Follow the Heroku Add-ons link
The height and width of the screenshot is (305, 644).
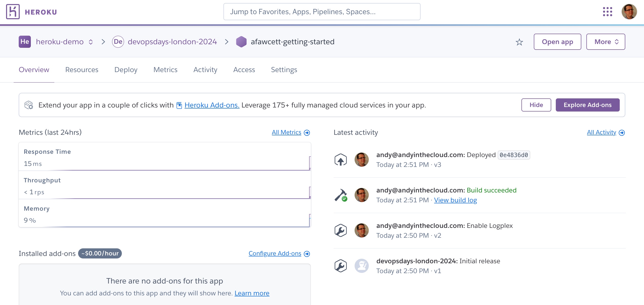click(x=212, y=105)
